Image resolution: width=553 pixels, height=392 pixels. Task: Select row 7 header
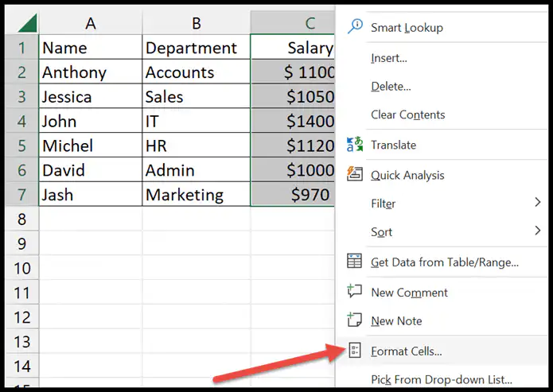point(21,194)
